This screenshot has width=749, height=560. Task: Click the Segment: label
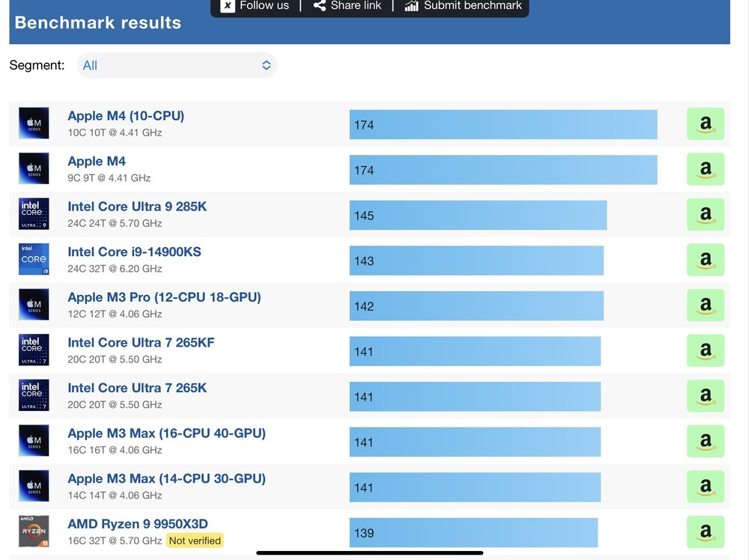37,65
